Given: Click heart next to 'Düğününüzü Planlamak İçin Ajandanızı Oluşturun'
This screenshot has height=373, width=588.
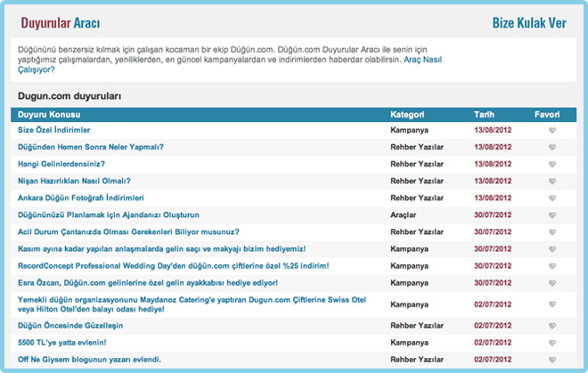Looking at the screenshot, I should 552,215.
